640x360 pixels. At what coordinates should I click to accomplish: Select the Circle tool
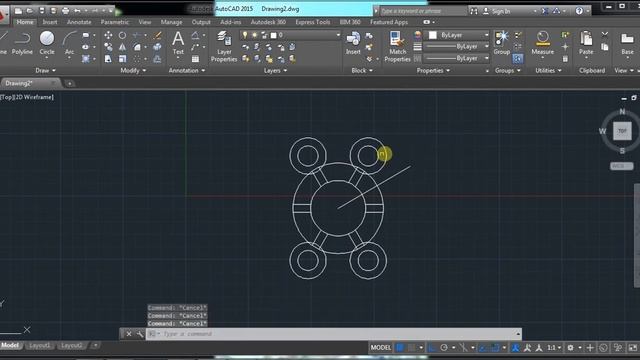tap(47, 43)
